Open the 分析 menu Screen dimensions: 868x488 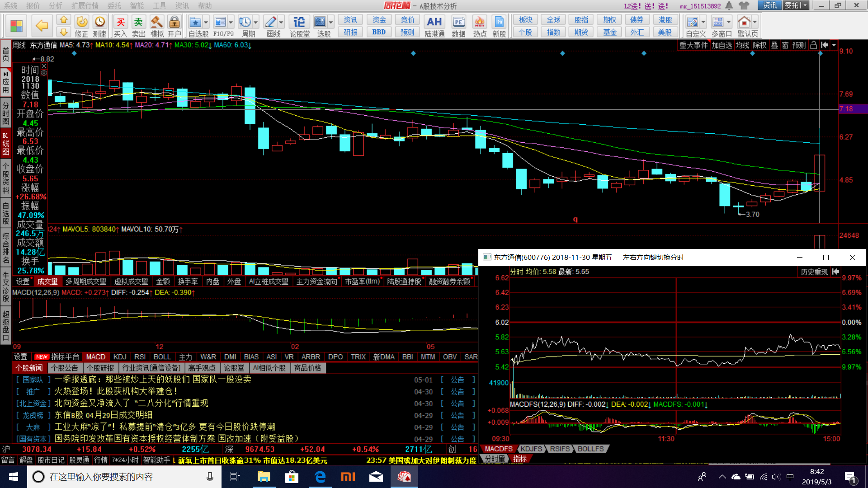click(56, 5)
